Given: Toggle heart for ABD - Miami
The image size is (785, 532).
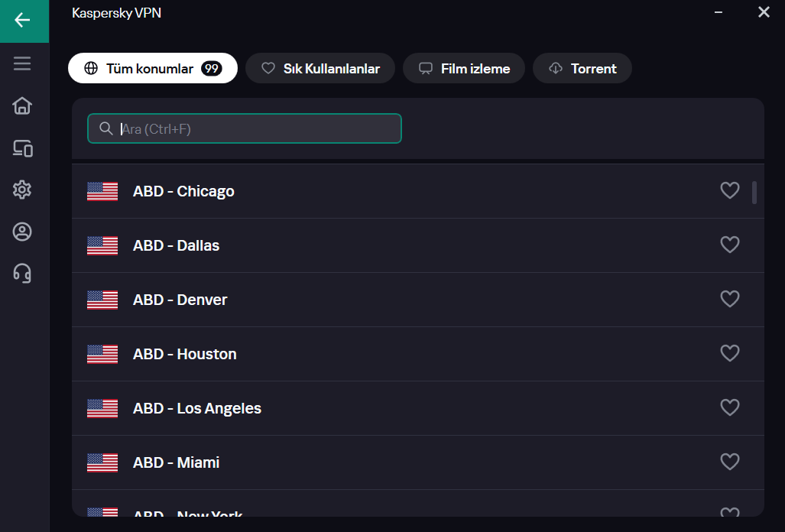Looking at the screenshot, I should pyautogui.click(x=730, y=462).
